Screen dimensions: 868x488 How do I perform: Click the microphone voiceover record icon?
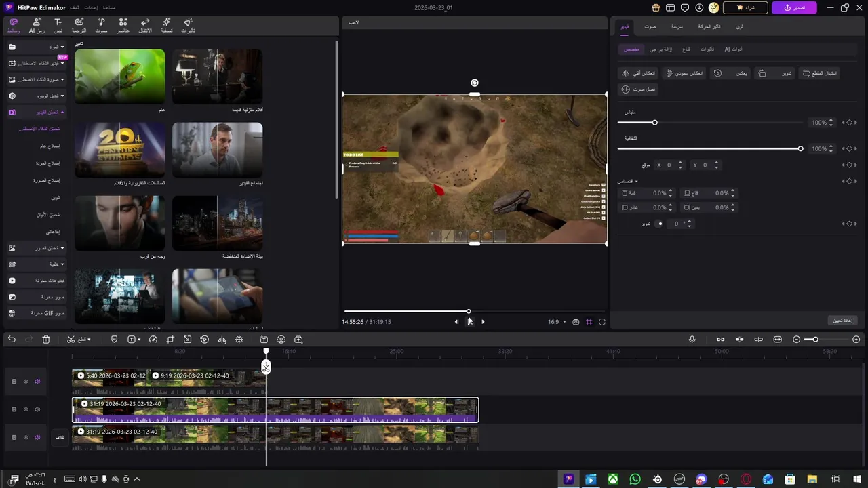coord(692,340)
